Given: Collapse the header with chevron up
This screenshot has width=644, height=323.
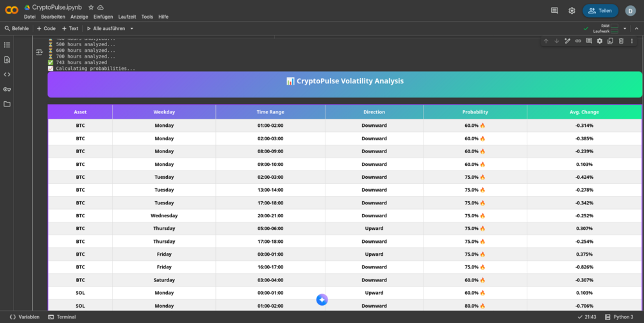Looking at the screenshot, I should 636,29.
